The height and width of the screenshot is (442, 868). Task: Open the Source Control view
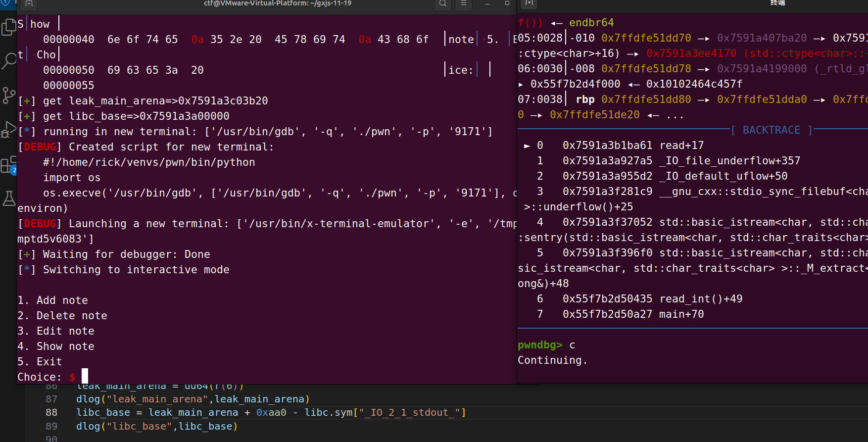[8, 95]
